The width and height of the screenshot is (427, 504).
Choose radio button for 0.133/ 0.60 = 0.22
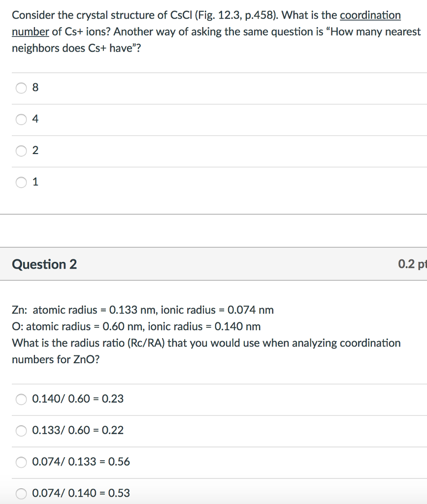[x=21, y=431]
